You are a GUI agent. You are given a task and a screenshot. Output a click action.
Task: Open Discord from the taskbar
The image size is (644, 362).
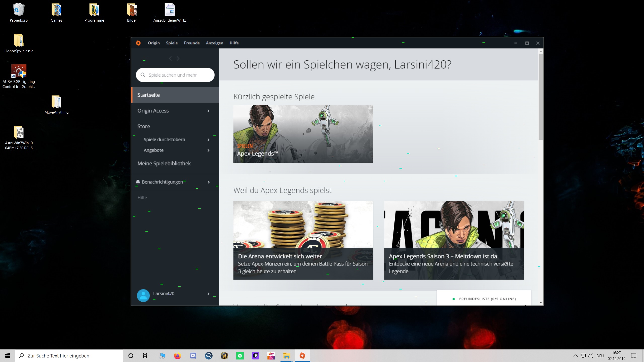click(193, 356)
